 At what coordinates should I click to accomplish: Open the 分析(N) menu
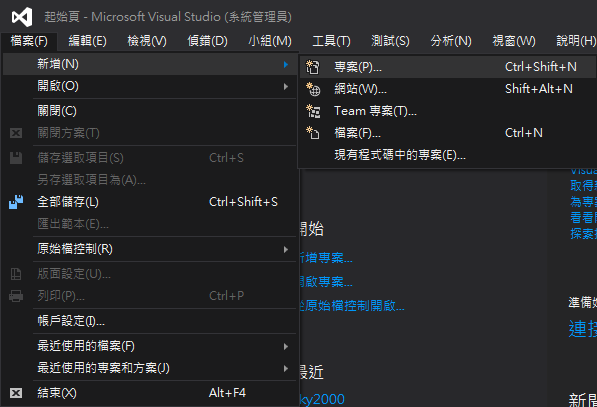tap(451, 41)
